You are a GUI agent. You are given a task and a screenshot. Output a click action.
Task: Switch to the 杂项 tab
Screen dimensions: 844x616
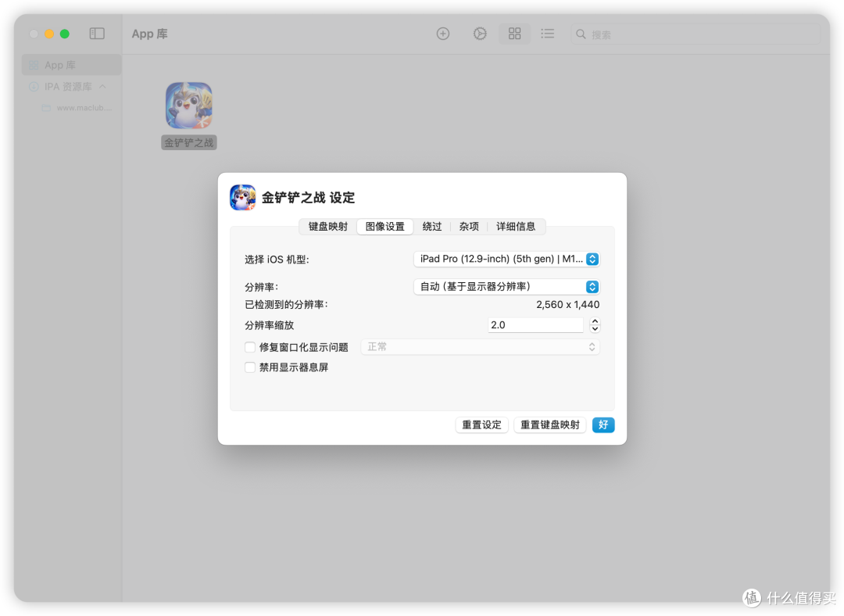click(x=469, y=227)
